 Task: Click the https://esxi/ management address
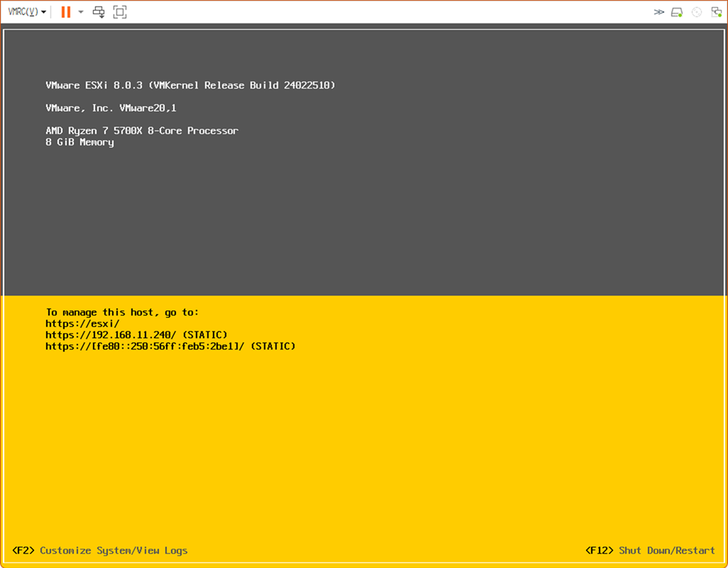(82, 324)
